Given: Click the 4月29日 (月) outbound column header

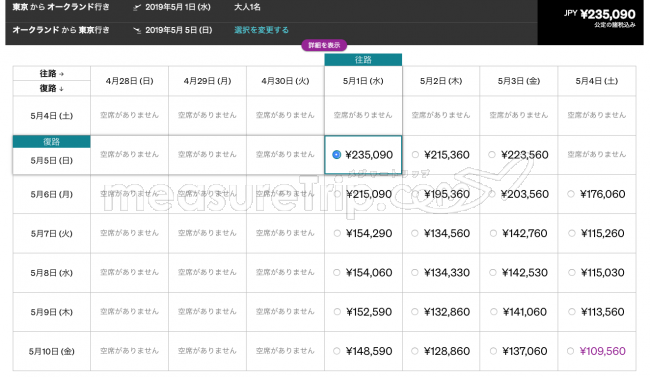Looking at the screenshot, I should tap(207, 81).
